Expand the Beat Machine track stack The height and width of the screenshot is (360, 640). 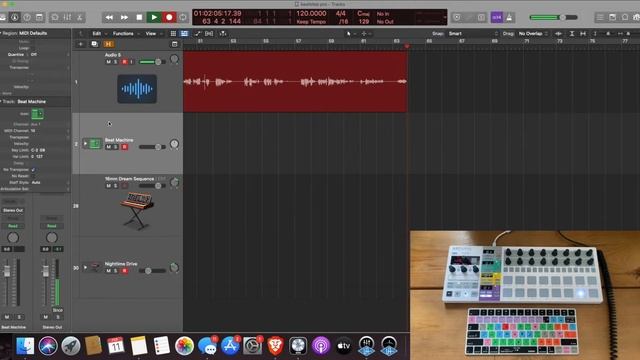[x=85, y=144]
